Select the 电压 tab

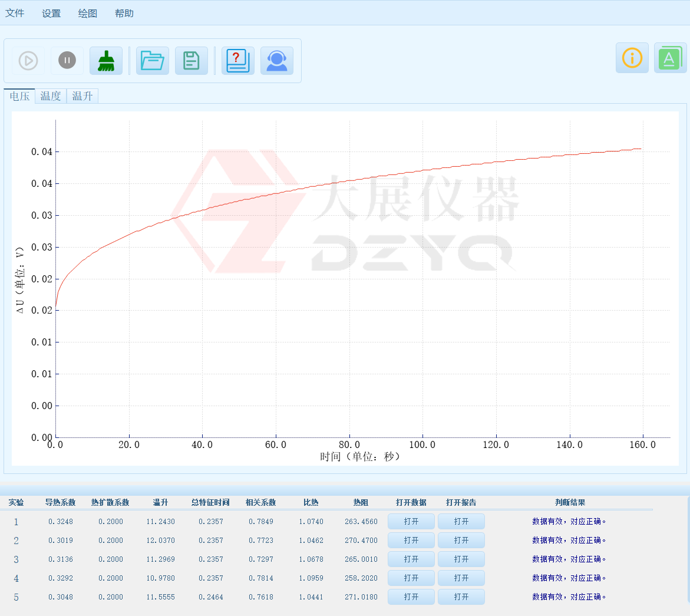pyautogui.click(x=19, y=96)
